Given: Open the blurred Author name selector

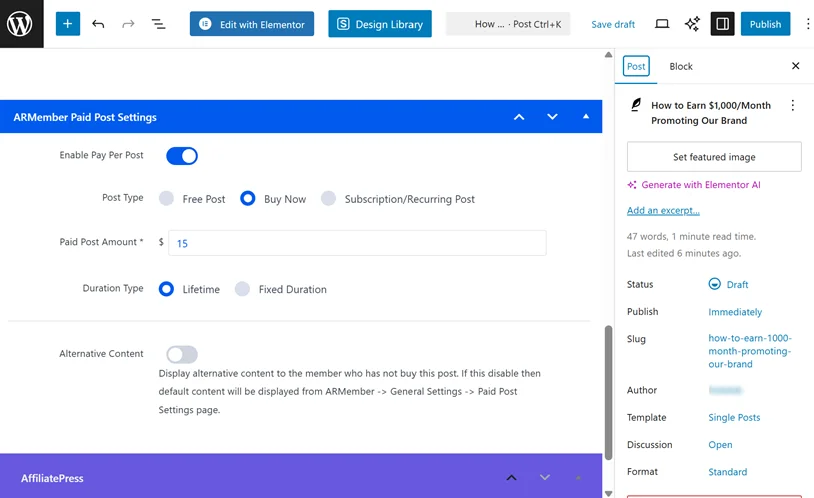Looking at the screenshot, I should tap(726, 390).
